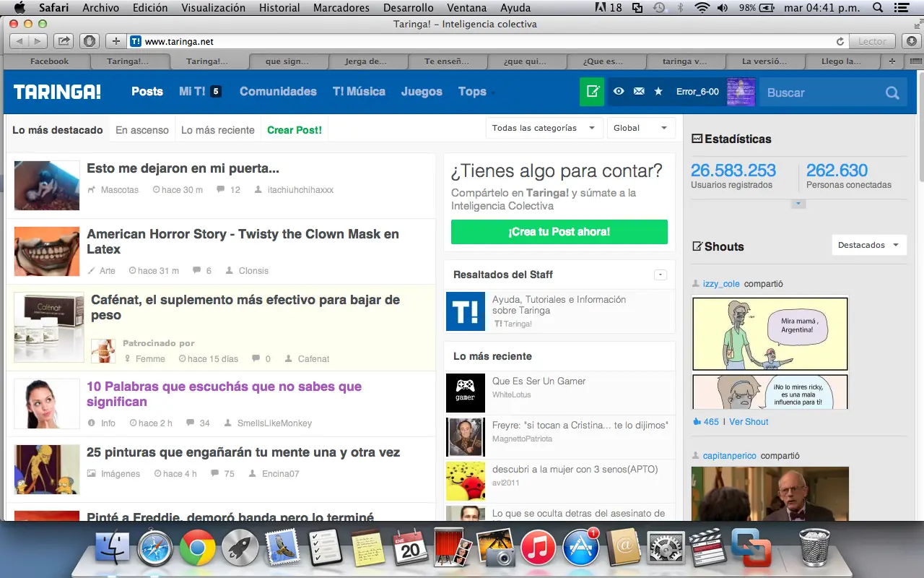Screen dimensions: 924x578
Task: Open the Juegos navigation link
Action: (422, 92)
